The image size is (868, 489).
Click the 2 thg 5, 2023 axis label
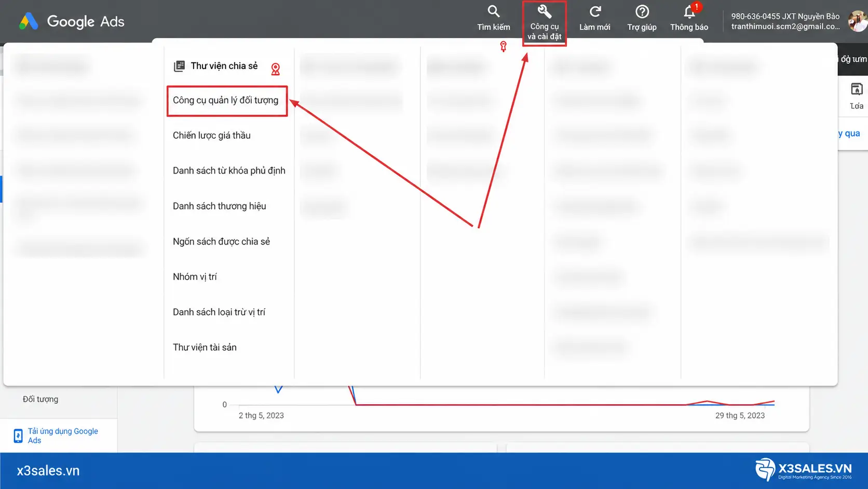click(x=261, y=415)
